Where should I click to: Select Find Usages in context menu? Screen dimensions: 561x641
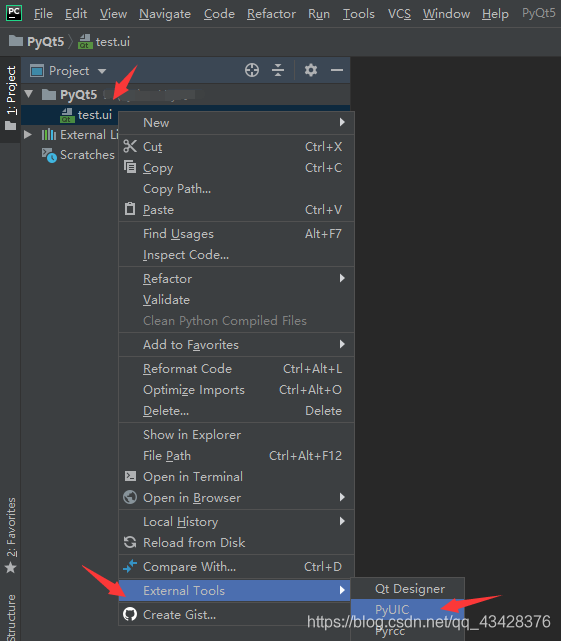[236, 234]
